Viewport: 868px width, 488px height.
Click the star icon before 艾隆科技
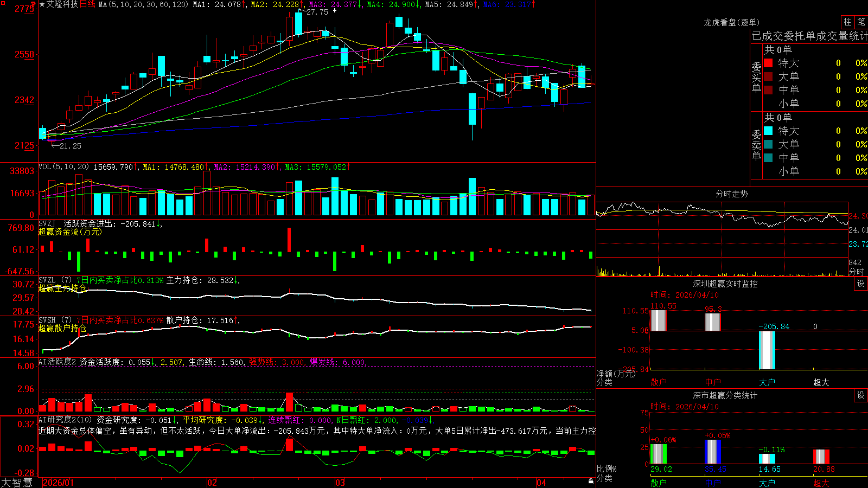point(42,4)
